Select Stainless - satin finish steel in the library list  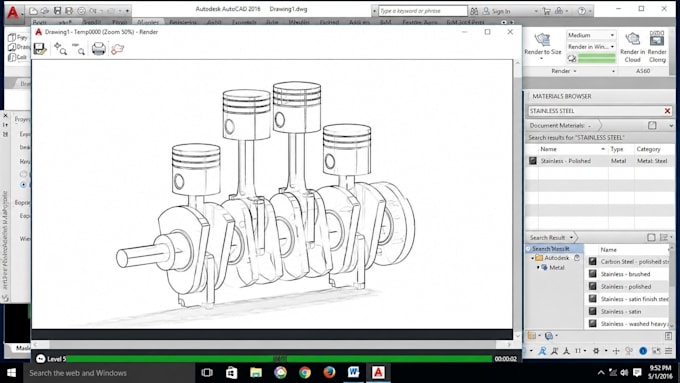point(628,299)
